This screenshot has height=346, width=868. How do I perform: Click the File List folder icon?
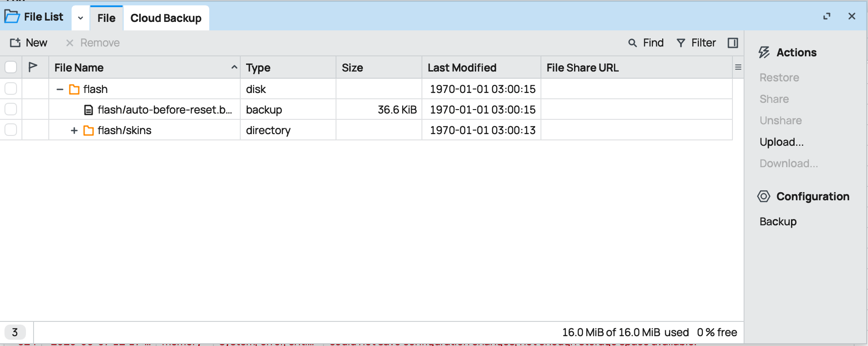[x=12, y=17]
